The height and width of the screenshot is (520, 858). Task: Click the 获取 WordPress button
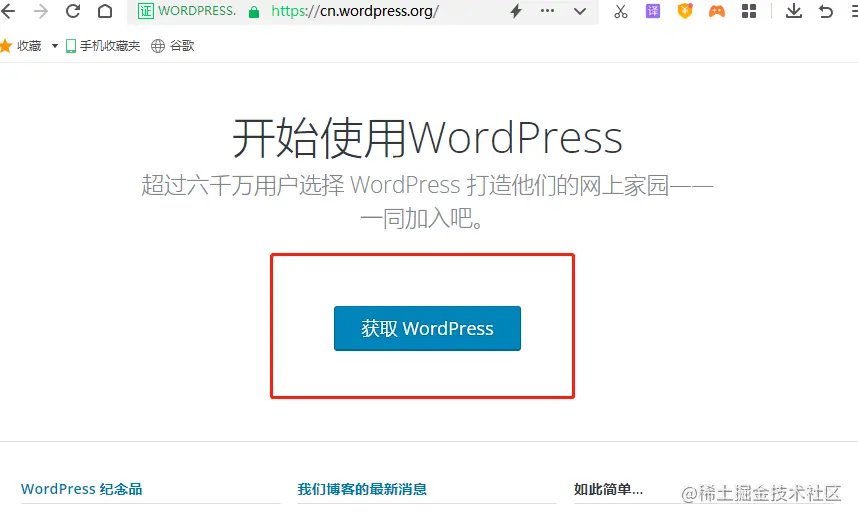point(427,328)
